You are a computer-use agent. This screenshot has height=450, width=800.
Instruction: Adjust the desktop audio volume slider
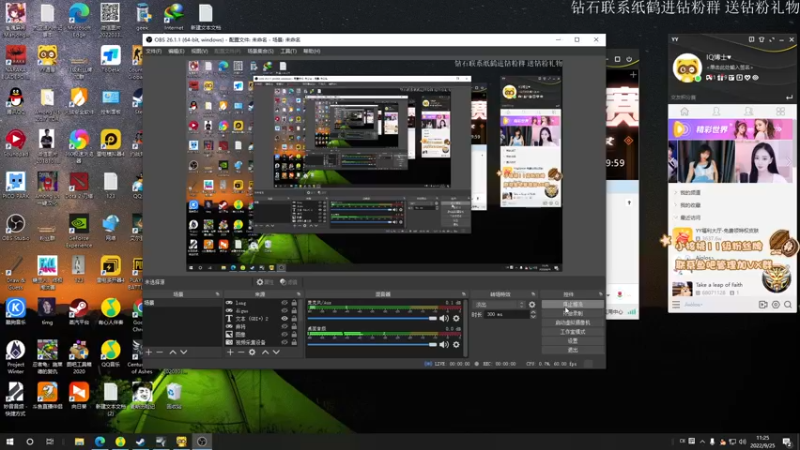coord(372,344)
